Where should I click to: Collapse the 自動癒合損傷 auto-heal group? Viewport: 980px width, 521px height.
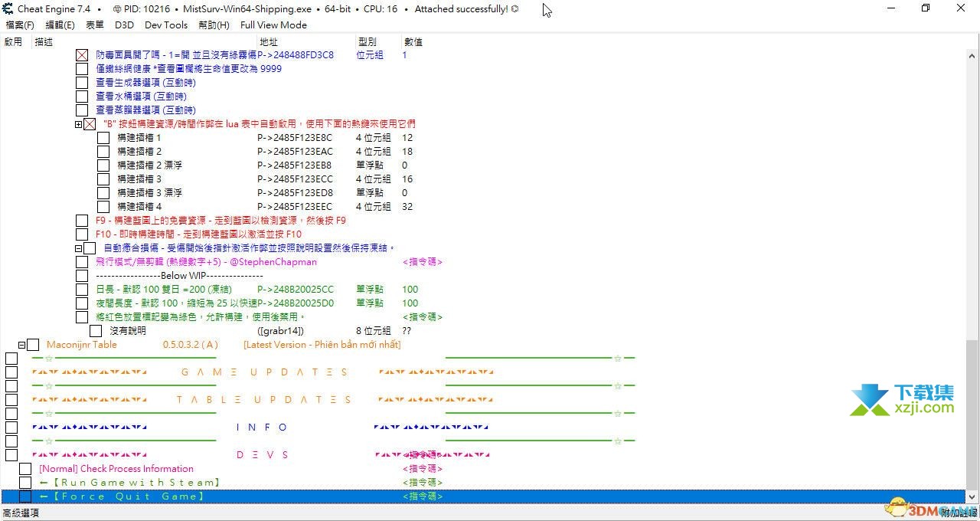point(78,248)
